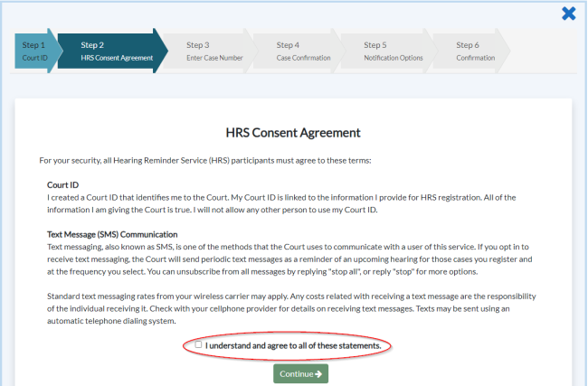Close the dialog with the blue X

(x=568, y=14)
